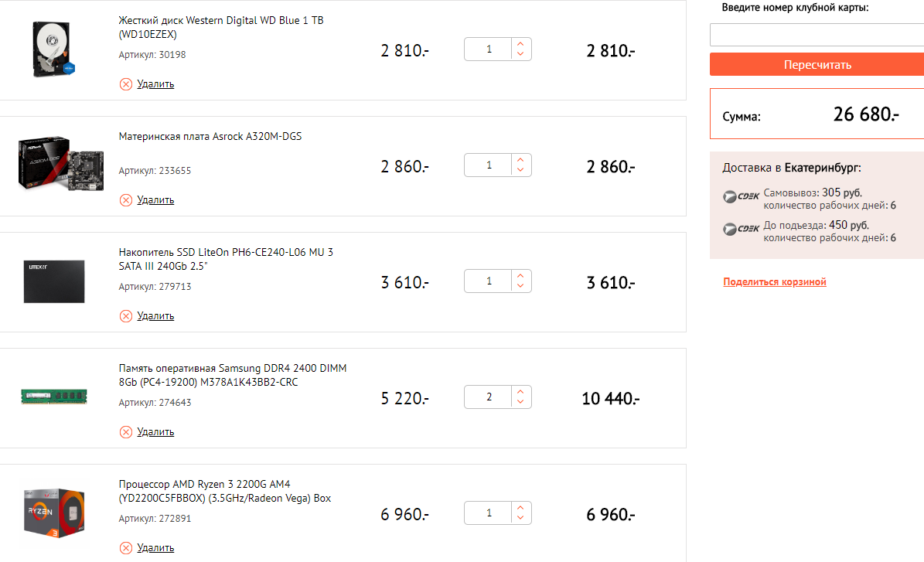Viewport: 924px width, 562px height.
Task: Click the AMD Ryzen 3 box image
Action: click(53, 513)
